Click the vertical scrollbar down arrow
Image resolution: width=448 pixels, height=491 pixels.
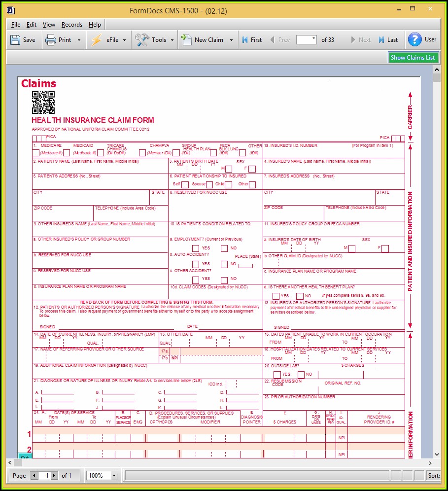[x=437, y=454]
